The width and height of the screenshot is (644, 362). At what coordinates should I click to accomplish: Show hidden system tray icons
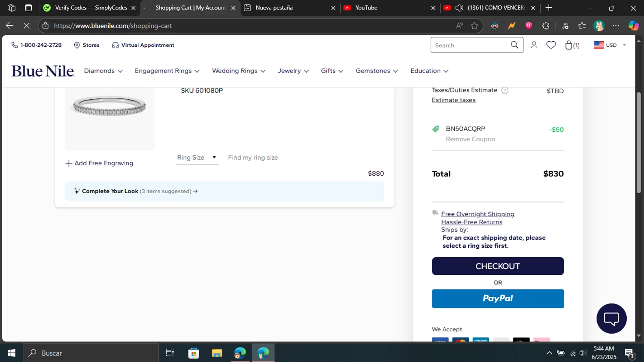point(549,353)
